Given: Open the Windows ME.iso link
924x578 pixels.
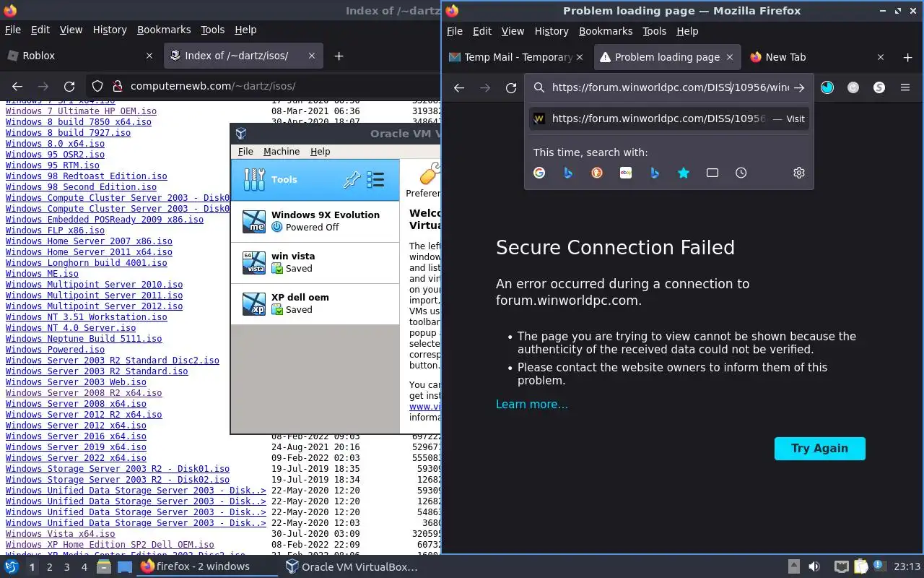Looking at the screenshot, I should (42, 274).
